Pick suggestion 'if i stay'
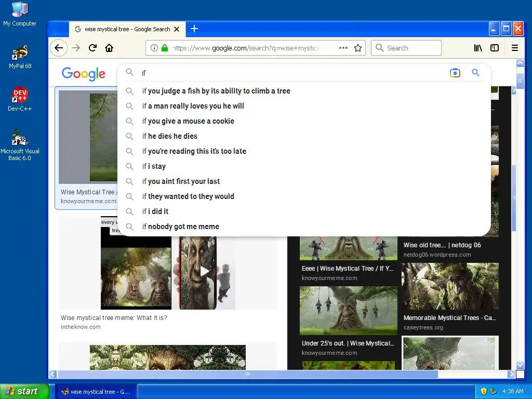532x399 pixels. point(304,166)
